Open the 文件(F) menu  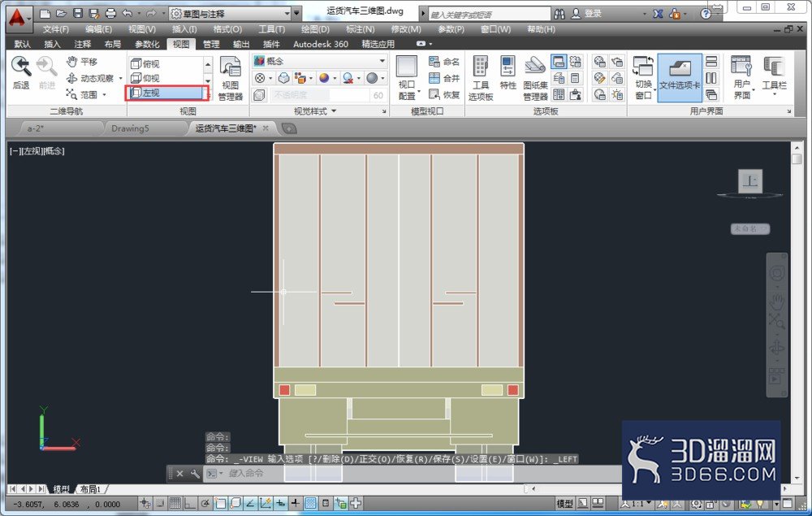[x=55, y=29]
